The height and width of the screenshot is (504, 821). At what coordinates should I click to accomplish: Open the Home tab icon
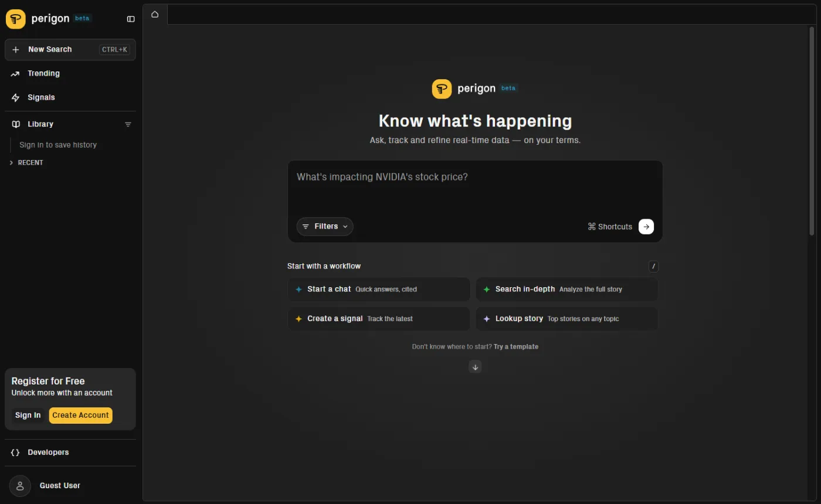[155, 14]
